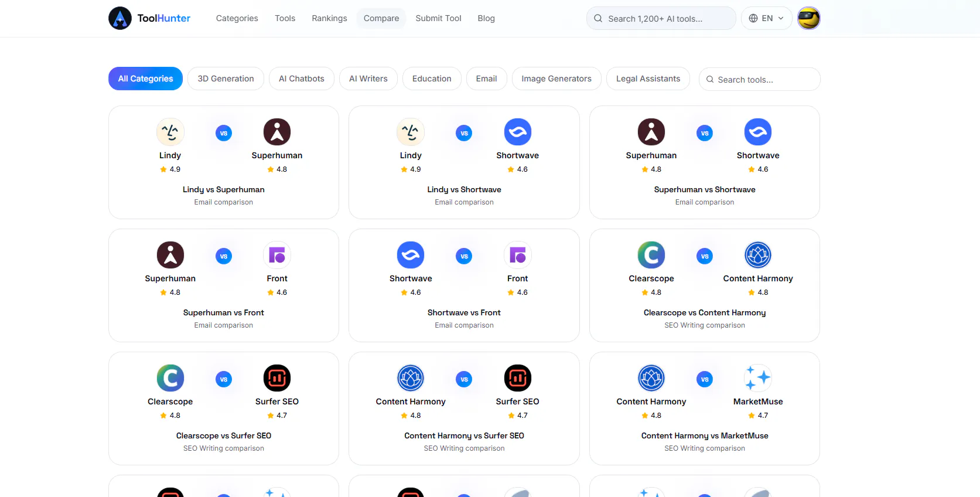Click Superhuman logo in Lindy vs Superhuman card
The image size is (980, 497).
click(x=277, y=132)
